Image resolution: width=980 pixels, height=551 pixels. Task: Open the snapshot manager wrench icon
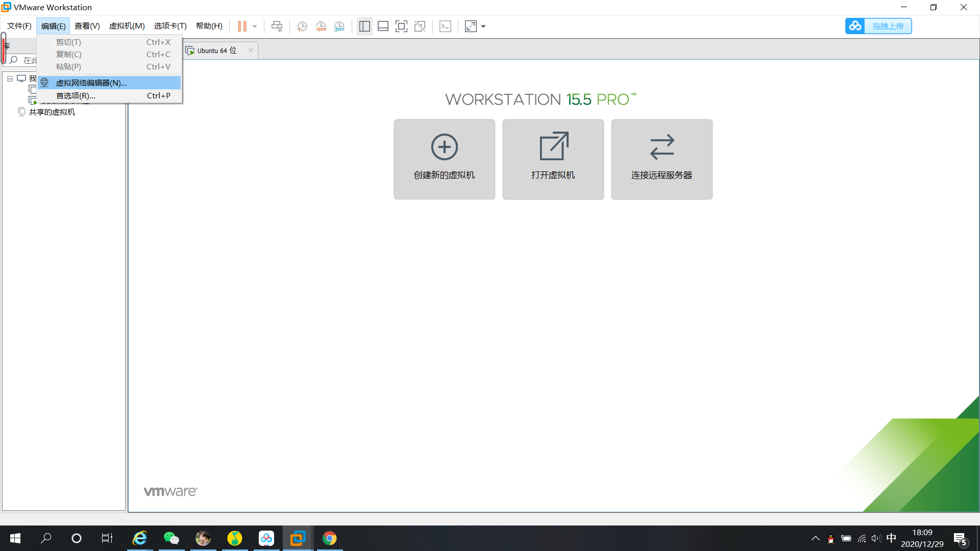(x=339, y=26)
